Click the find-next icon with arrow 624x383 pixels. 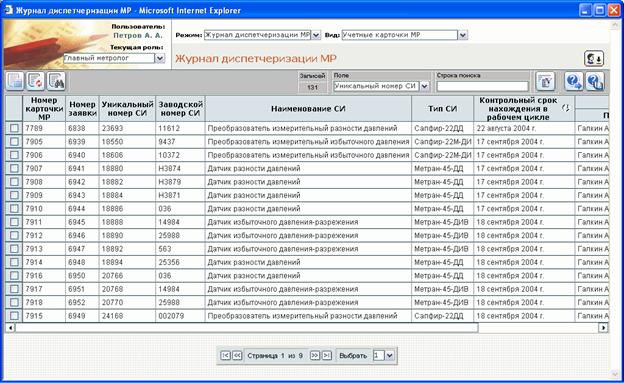coord(573,81)
